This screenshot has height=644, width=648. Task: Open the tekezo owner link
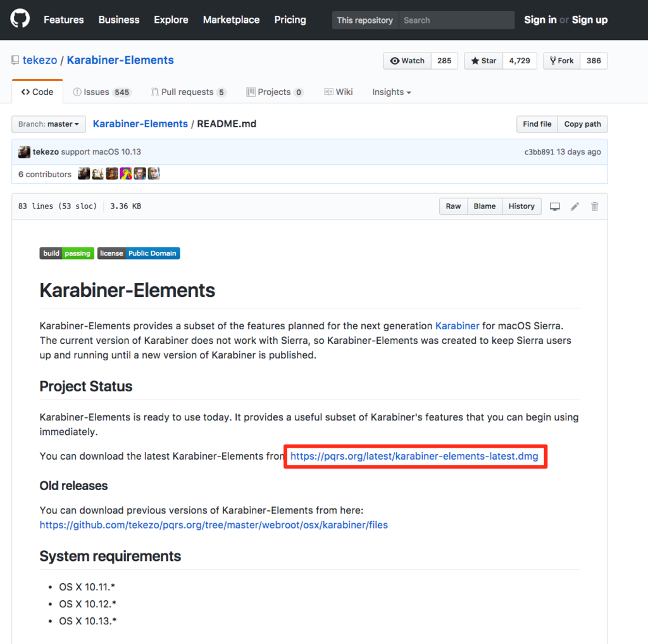[40, 60]
